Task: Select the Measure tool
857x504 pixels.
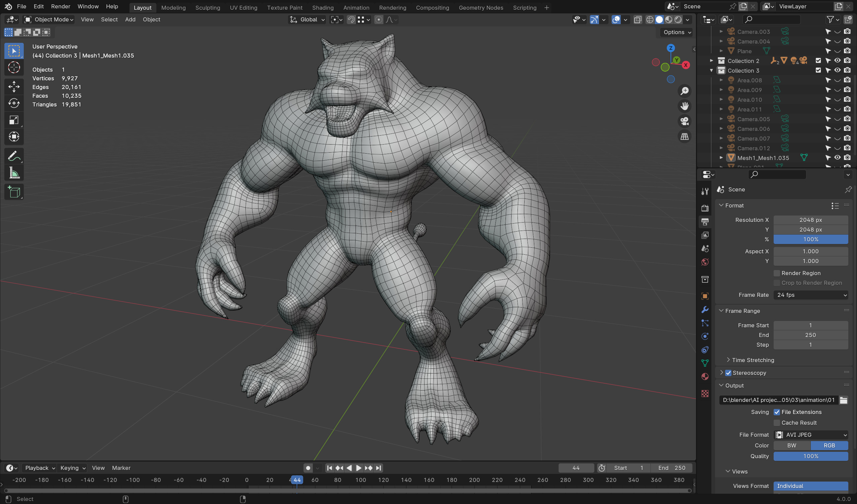Action: [14, 173]
